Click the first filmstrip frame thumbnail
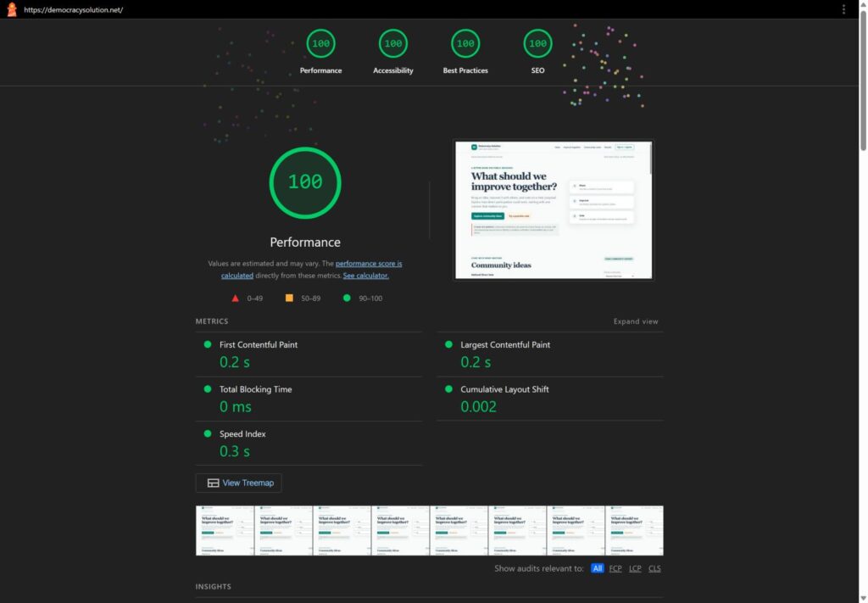Image resolution: width=868 pixels, height=603 pixels. click(225, 530)
